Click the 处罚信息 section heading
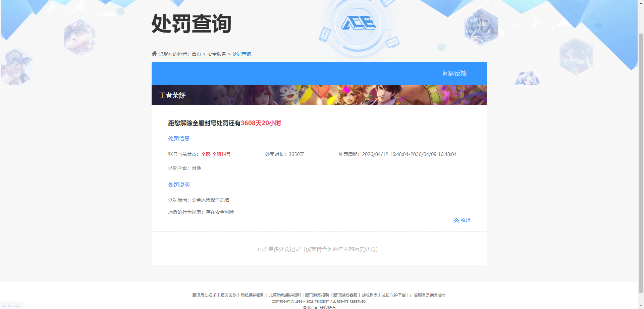The width and height of the screenshot is (644, 309). tap(179, 139)
